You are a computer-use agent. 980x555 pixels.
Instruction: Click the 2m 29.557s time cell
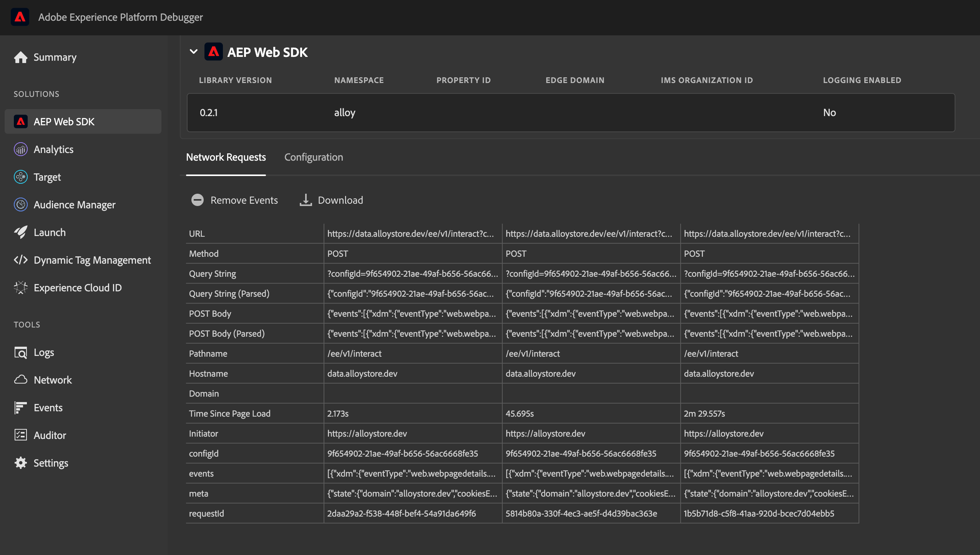pyautogui.click(x=769, y=414)
